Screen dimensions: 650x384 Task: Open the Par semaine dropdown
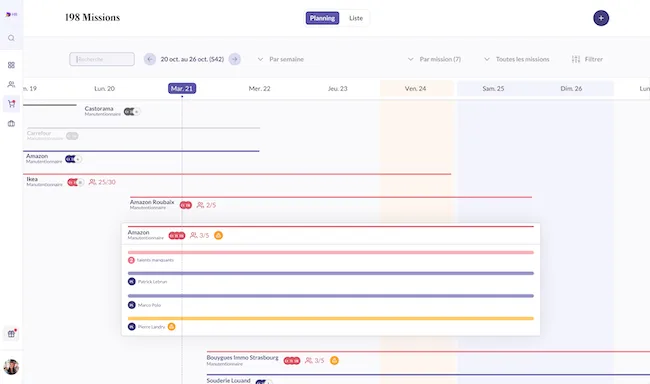click(x=281, y=59)
